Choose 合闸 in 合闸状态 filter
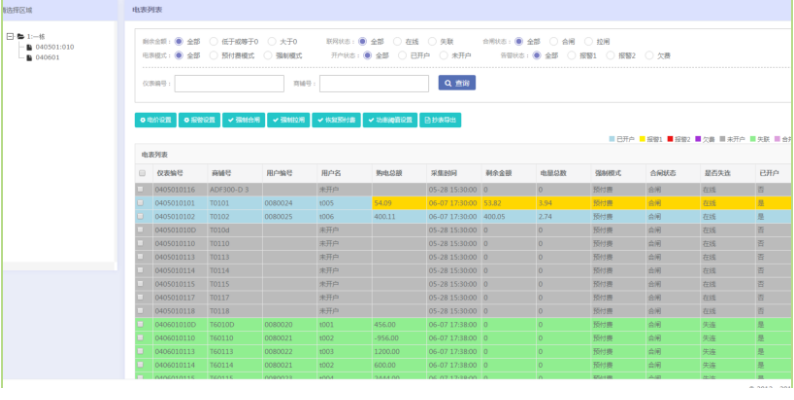Image resolution: width=794 pixels, height=400 pixels. pos(554,42)
